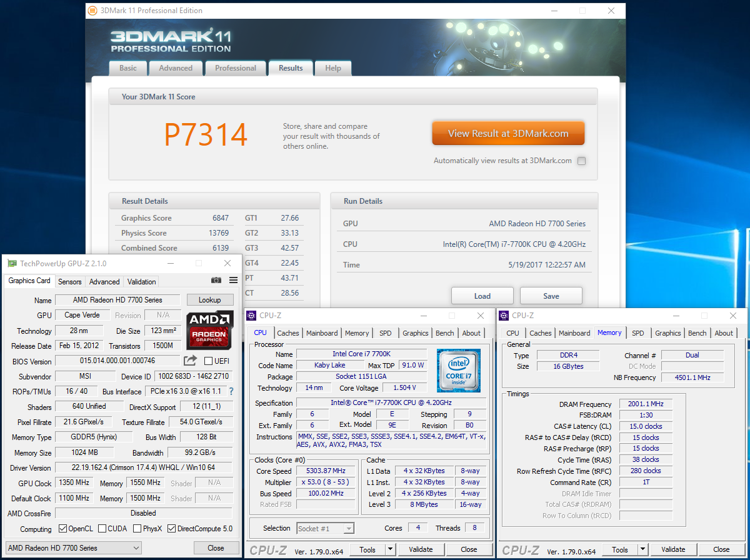Image resolution: width=750 pixels, height=560 pixels.
Task: Click Validate in CPU-Z CPU window
Action: 421,549
